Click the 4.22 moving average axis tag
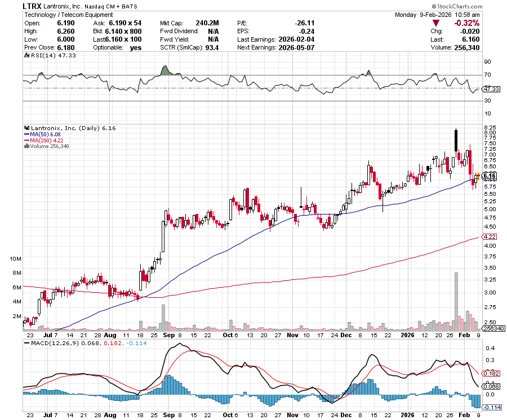The image size is (507, 420). [x=490, y=237]
